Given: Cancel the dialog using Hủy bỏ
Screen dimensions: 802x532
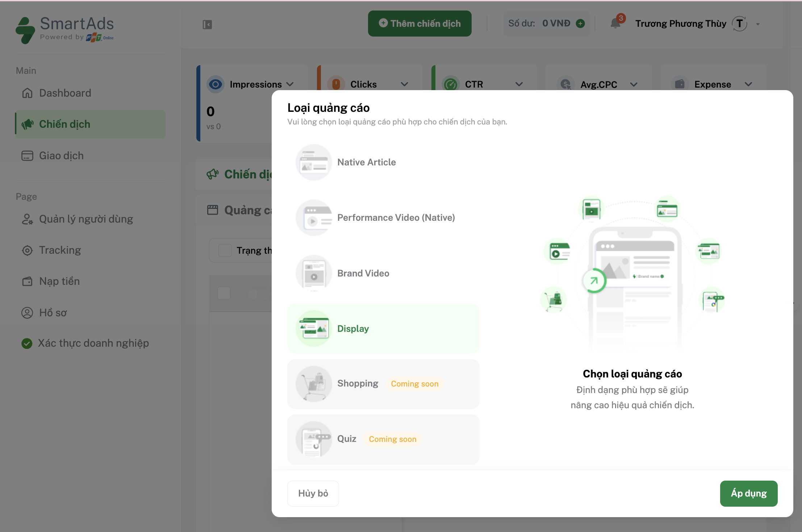Looking at the screenshot, I should click(x=313, y=493).
